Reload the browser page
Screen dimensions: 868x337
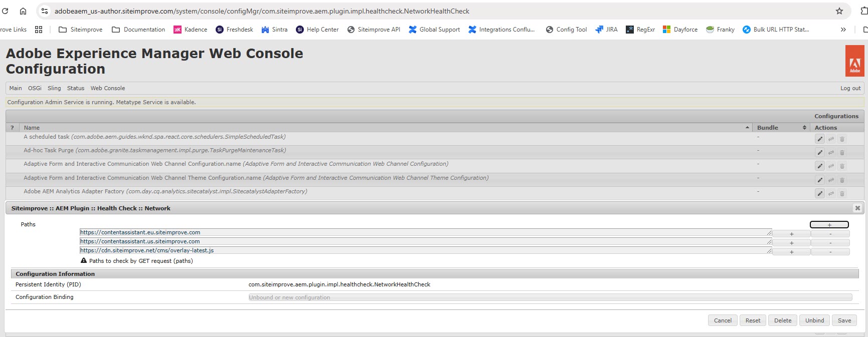pyautogui.click(x=5, y=11)
